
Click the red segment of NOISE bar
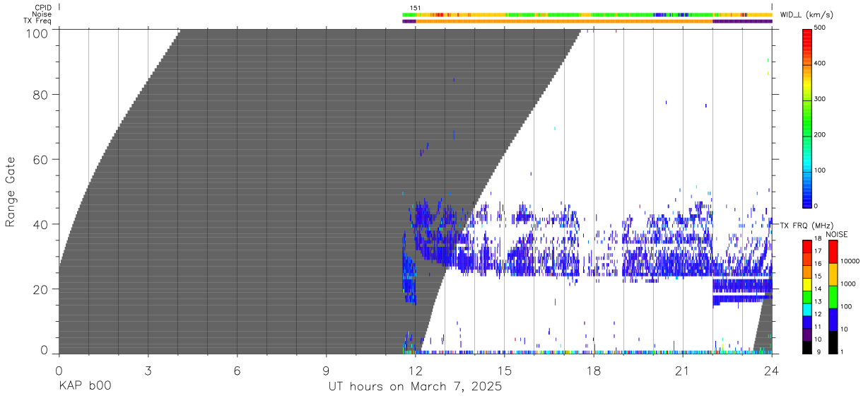[x=833, y=251]
